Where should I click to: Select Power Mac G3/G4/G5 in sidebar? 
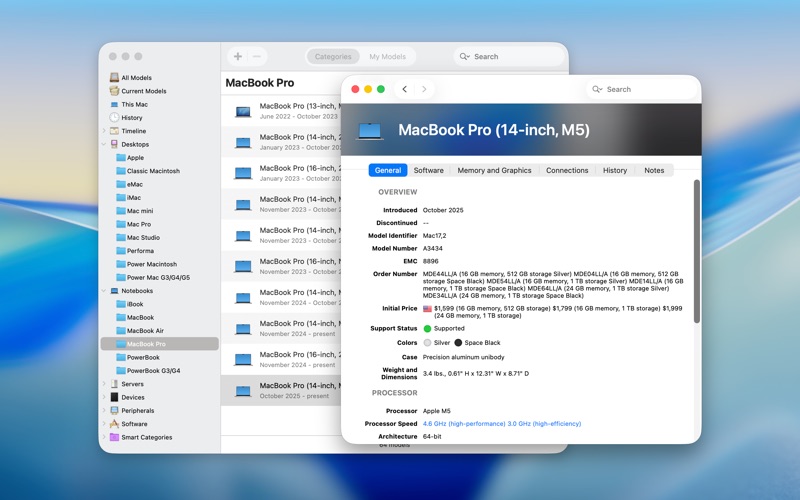pyautogui.click(x=160, y=278)
